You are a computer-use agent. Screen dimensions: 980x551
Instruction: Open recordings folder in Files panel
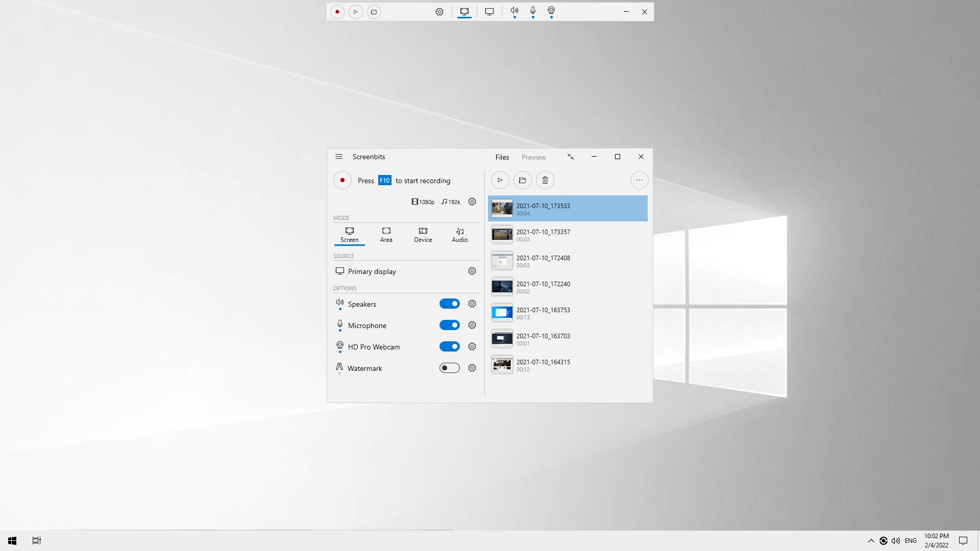pos(522,180)
